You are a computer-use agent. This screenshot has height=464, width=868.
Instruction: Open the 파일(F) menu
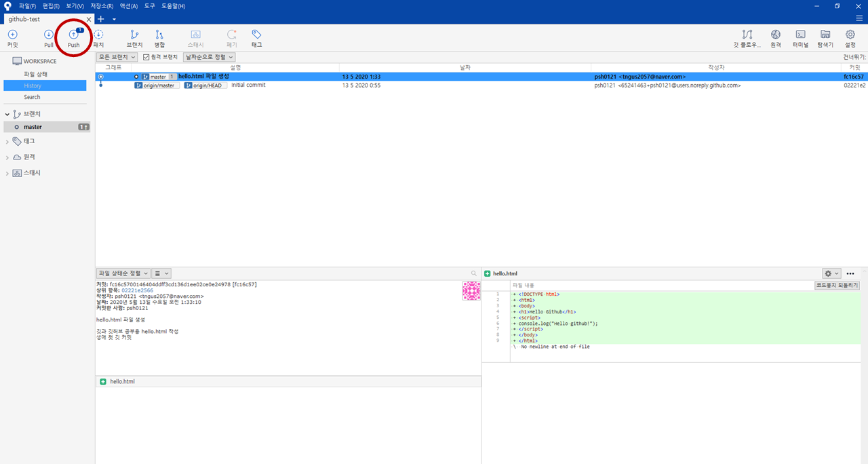27,6
